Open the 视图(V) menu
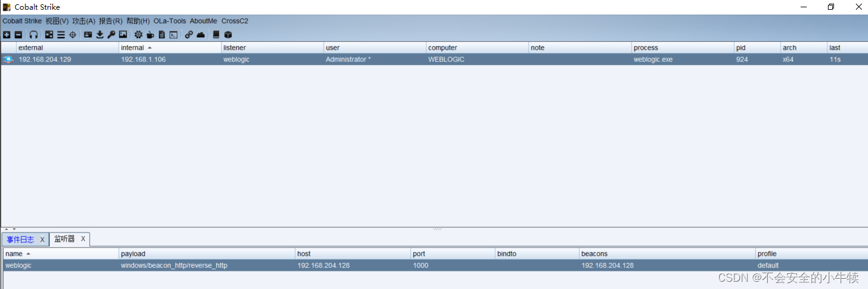Image resolution: width=868 pixels, height=289 pixels. pyautogui.click(x=57, y=21)
